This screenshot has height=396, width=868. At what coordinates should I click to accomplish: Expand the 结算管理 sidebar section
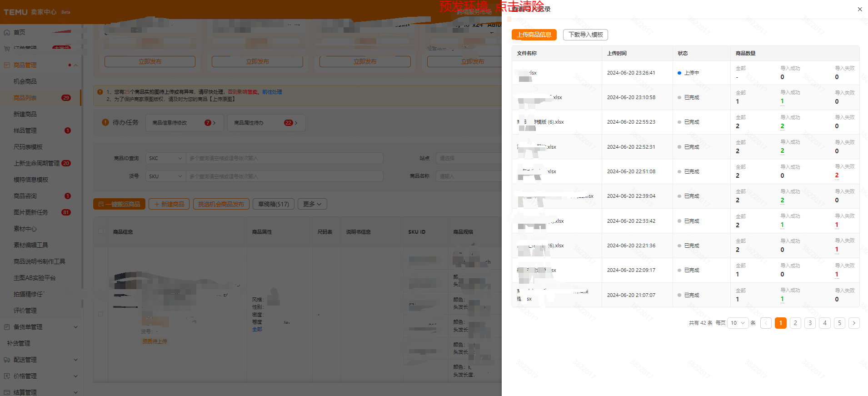coord(75,392)
